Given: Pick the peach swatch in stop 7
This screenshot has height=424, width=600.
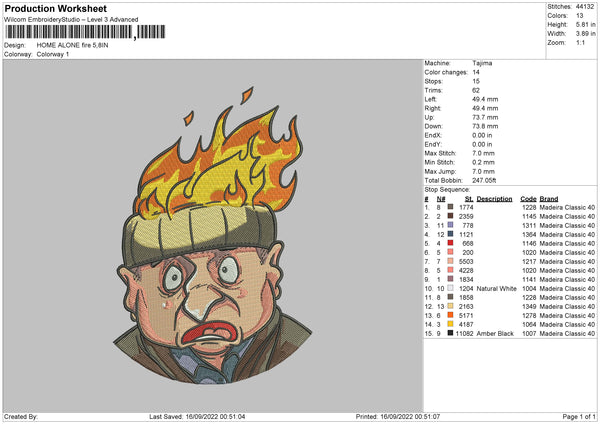Looking at the screenshot, I should pyautogui.click(x=450, y=261).
